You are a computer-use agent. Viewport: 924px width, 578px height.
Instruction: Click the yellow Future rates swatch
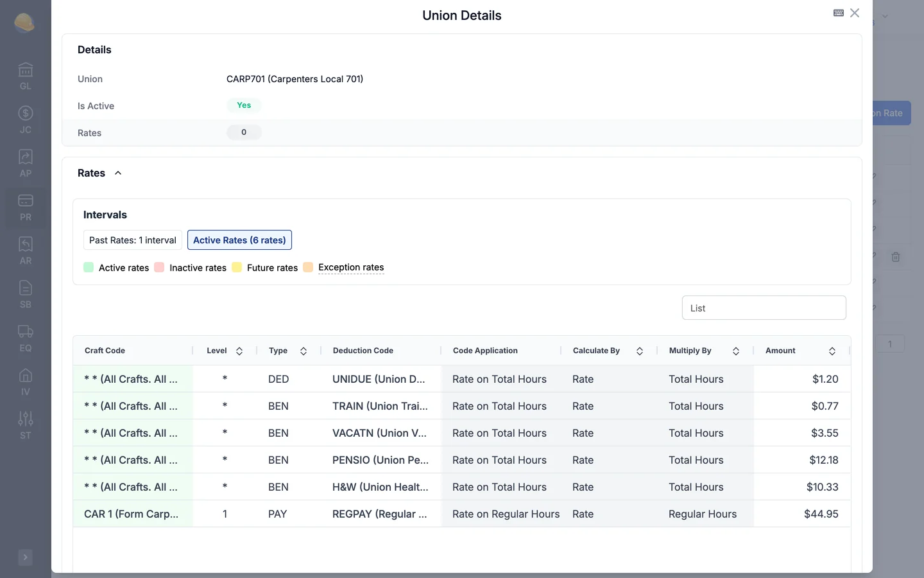coord(237,267)
